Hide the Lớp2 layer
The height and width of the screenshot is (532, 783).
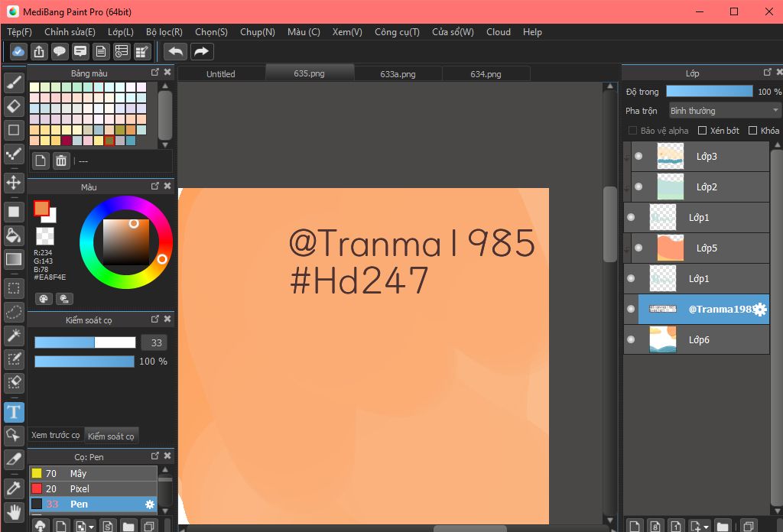click(638, 187)
